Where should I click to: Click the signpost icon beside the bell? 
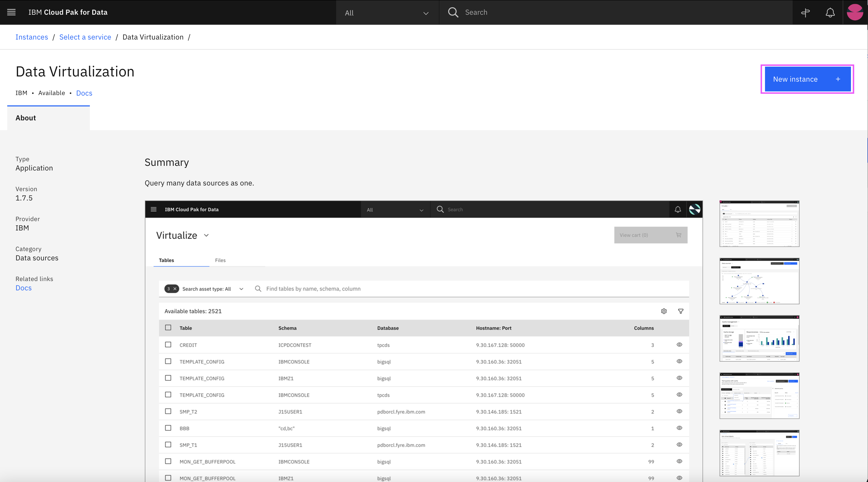pyautogui.click(x=806, y=12)
